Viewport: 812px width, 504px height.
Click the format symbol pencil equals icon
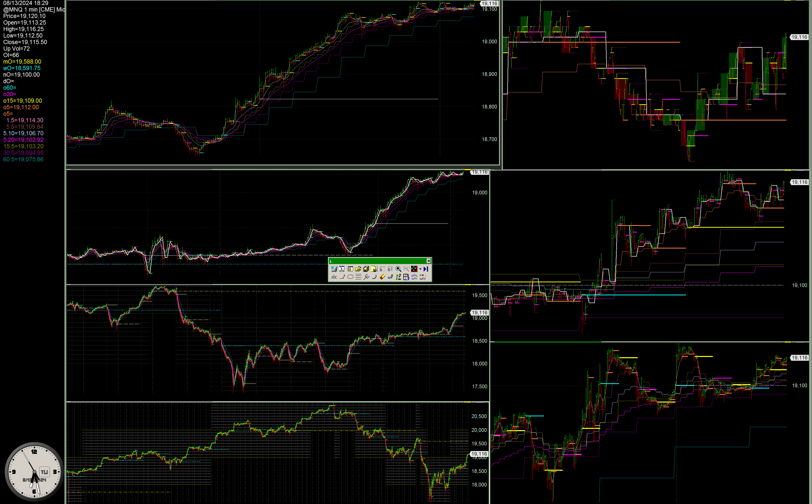coord(390,277)
